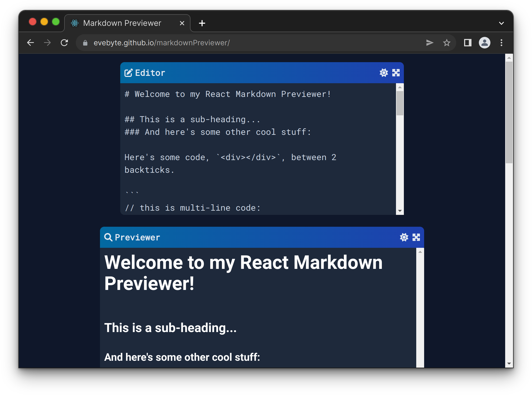Click the Previewer panel title text
Image resolution: width=532 pixels, height=395 pixels.
click(137, 238)
